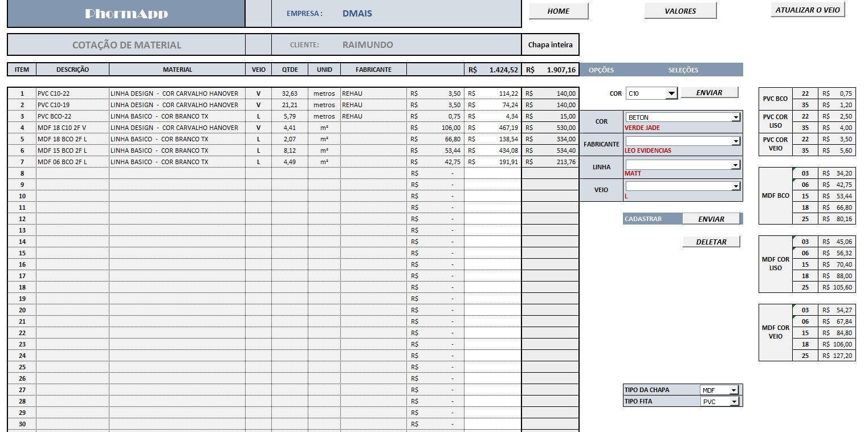868x432 pixels.
Task: Expand the TIPO FITA dropdown
Action: click(x=733, y=402)
